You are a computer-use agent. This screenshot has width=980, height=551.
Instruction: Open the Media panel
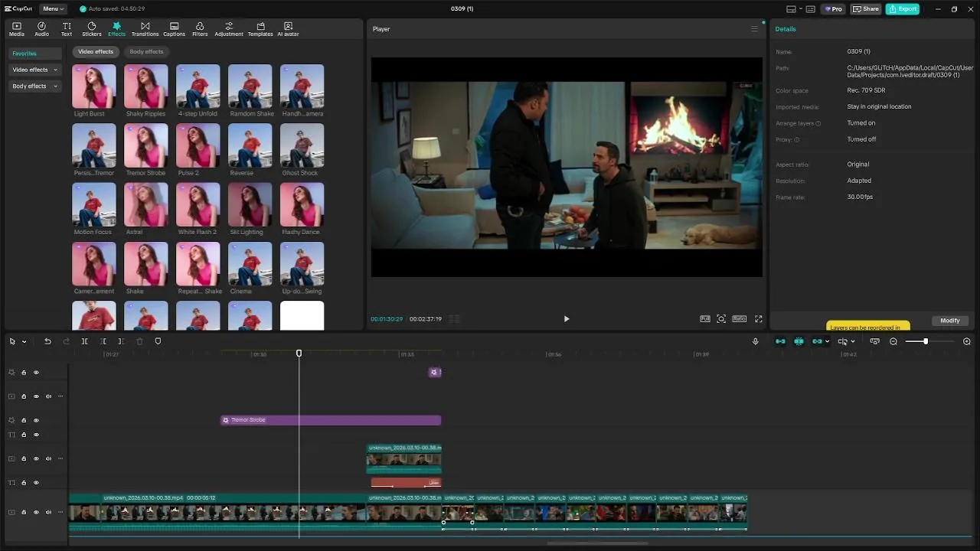(x=16, y=29)
